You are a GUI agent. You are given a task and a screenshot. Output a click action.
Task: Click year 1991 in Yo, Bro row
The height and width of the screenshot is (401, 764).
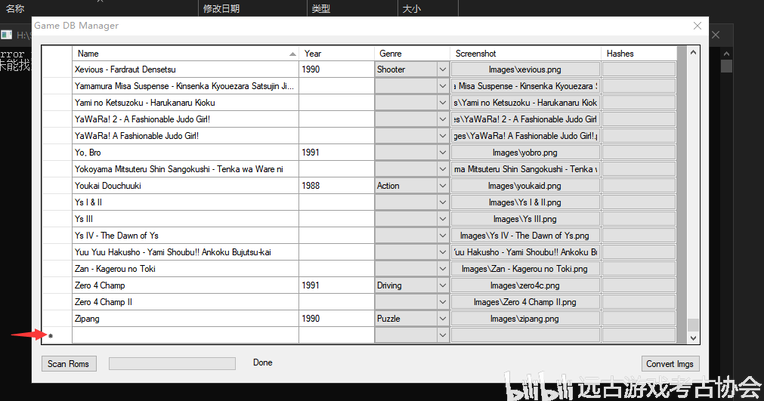click(336, 153)
